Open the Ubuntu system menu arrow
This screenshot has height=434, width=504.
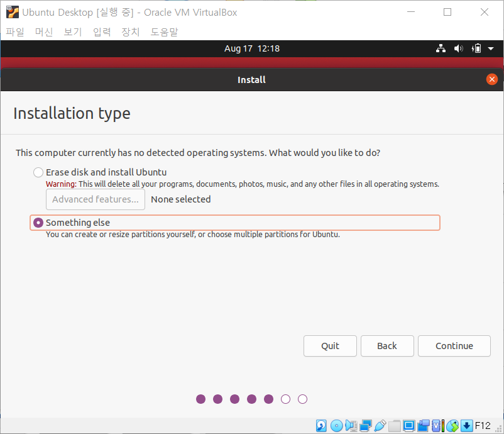(x=491, y=49)
